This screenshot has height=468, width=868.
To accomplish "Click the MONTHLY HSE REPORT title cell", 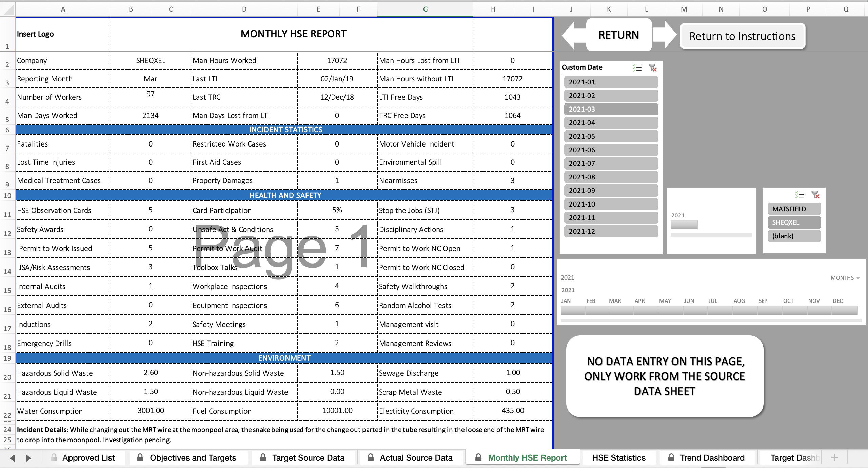I will pos(292,34).
